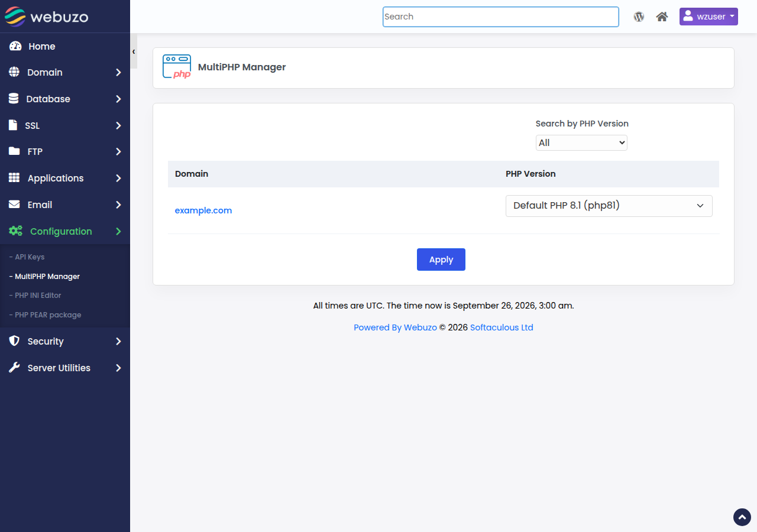
Task: Open PHP version dropdown for example.com
Action: point(609,206)
